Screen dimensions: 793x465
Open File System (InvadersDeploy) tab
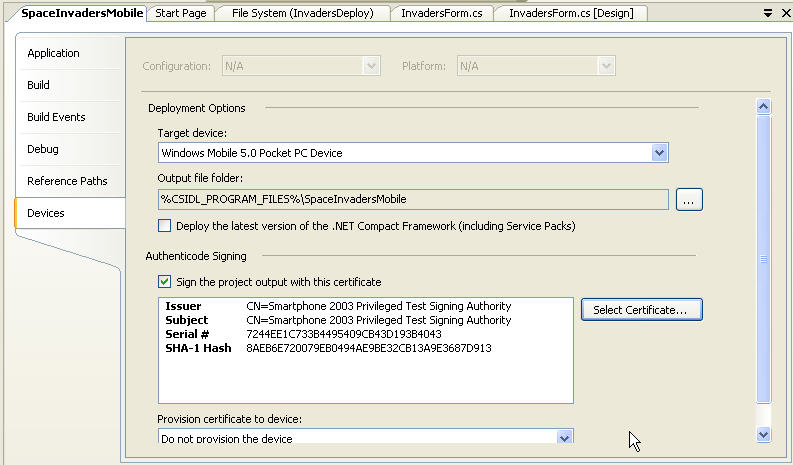pyautogui.click(x=302, y=13)
